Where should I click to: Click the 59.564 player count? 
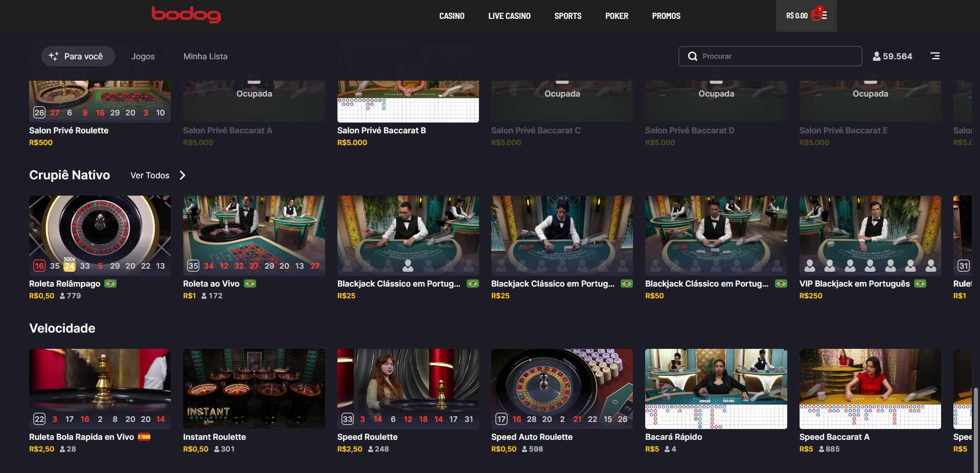(x=897, y=56)
